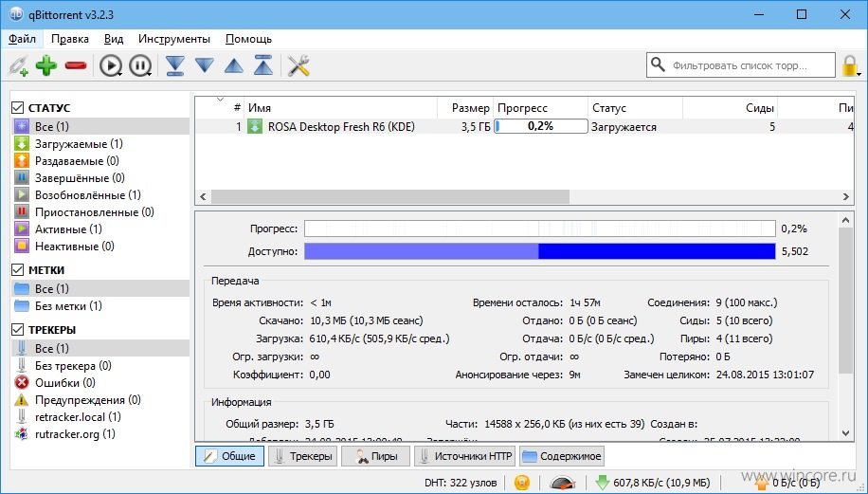Screen dimensions: 868x494
Task: Sort torrents by Размер column
Action: tap(465, 107)
